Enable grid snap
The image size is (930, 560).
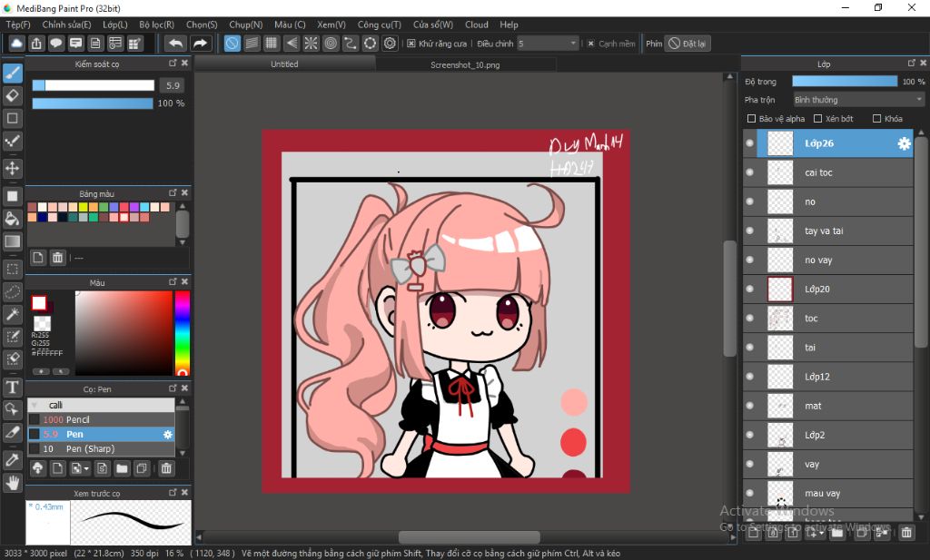pos(271,44)
